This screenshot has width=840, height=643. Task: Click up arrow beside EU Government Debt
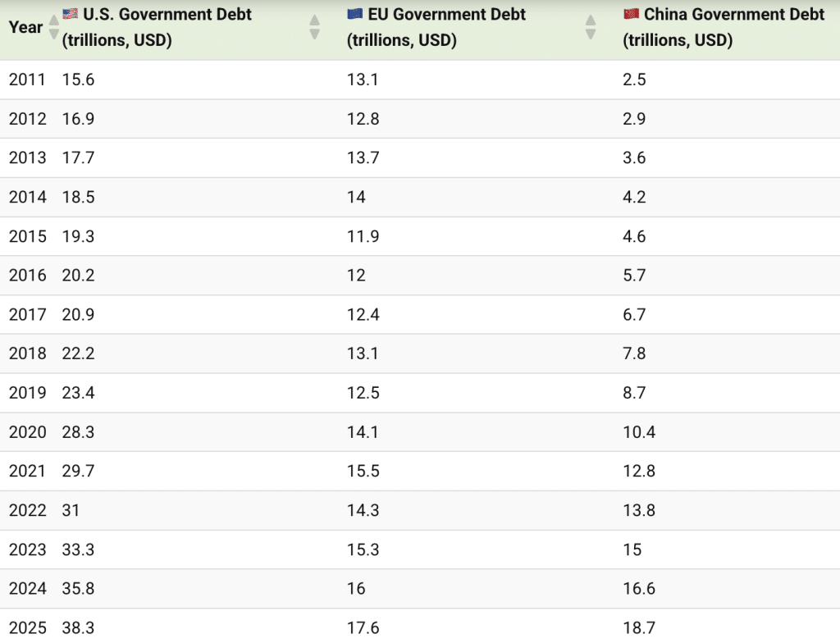(591, 20)
